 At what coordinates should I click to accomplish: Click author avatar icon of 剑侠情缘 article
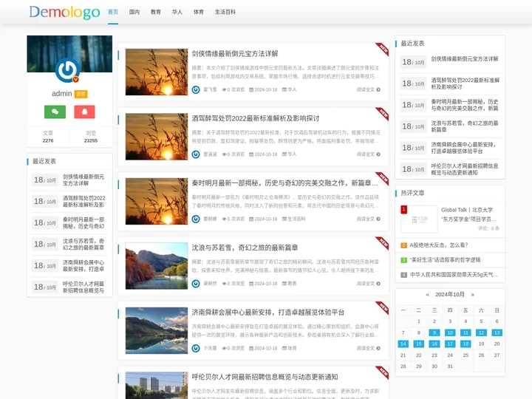[x=196, y=89]
